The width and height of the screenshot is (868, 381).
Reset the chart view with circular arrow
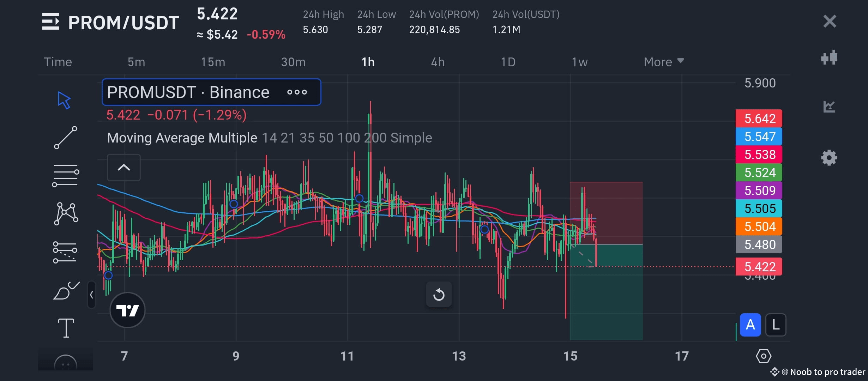coord(439,294)
